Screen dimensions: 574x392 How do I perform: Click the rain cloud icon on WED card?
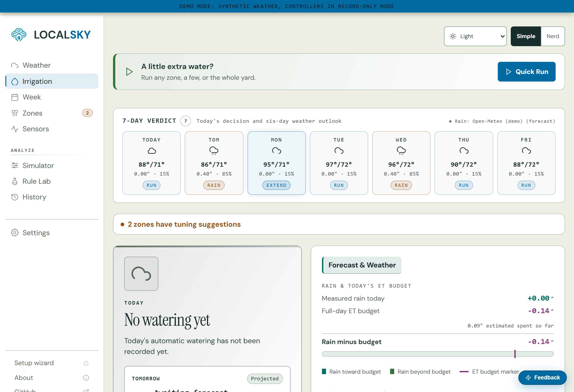coord(401,151)
